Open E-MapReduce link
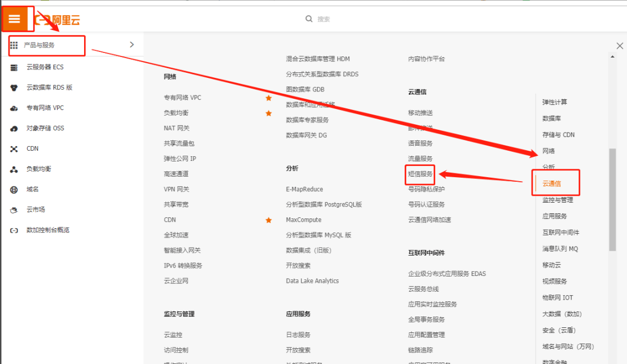 [x=304, y=189]
